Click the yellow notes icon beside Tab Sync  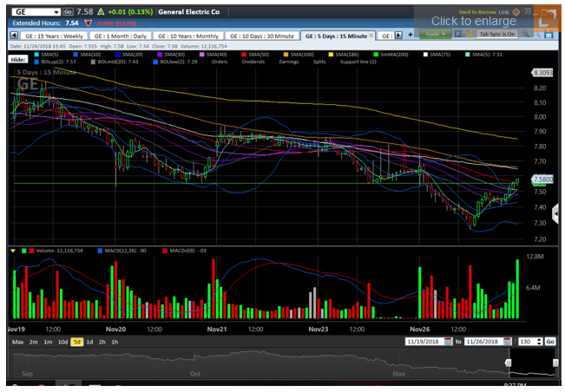click(470, 34)
